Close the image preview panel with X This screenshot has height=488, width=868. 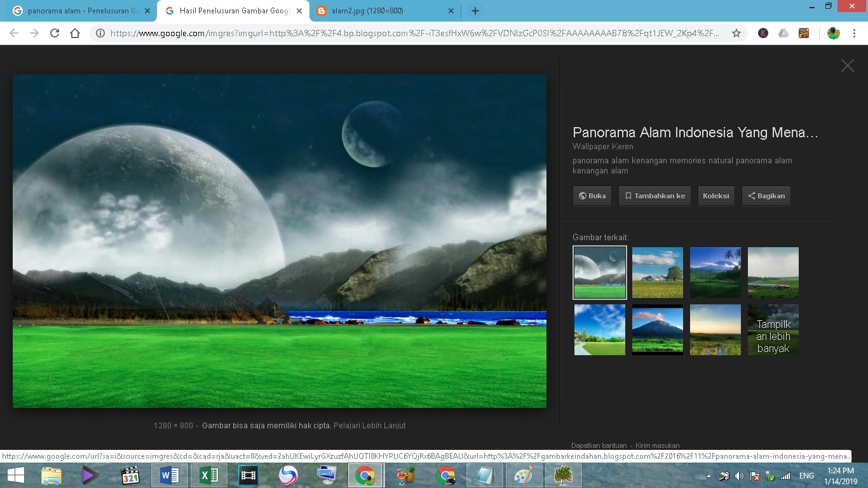point(848,65)
